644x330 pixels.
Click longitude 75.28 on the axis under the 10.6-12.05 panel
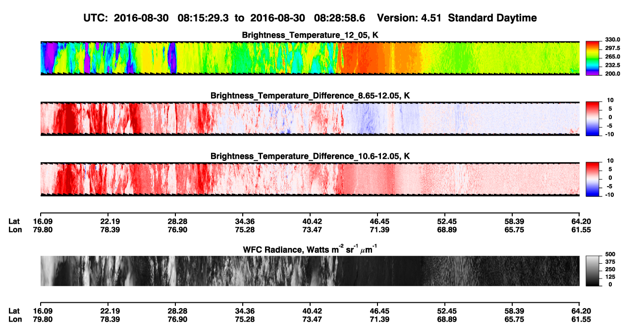(x=245, y=230)
